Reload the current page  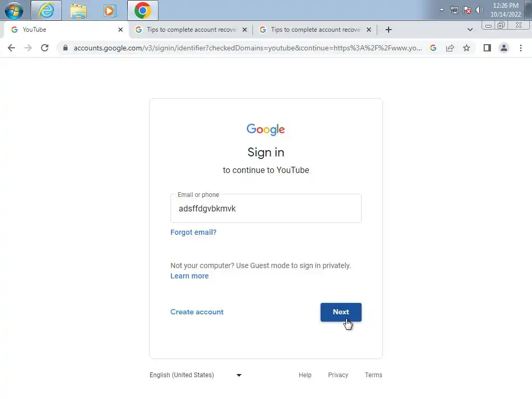click(x=45, y=48)
